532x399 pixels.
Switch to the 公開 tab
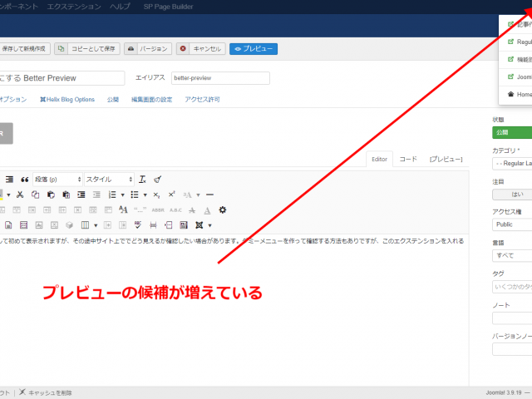(x=113, y=100)
